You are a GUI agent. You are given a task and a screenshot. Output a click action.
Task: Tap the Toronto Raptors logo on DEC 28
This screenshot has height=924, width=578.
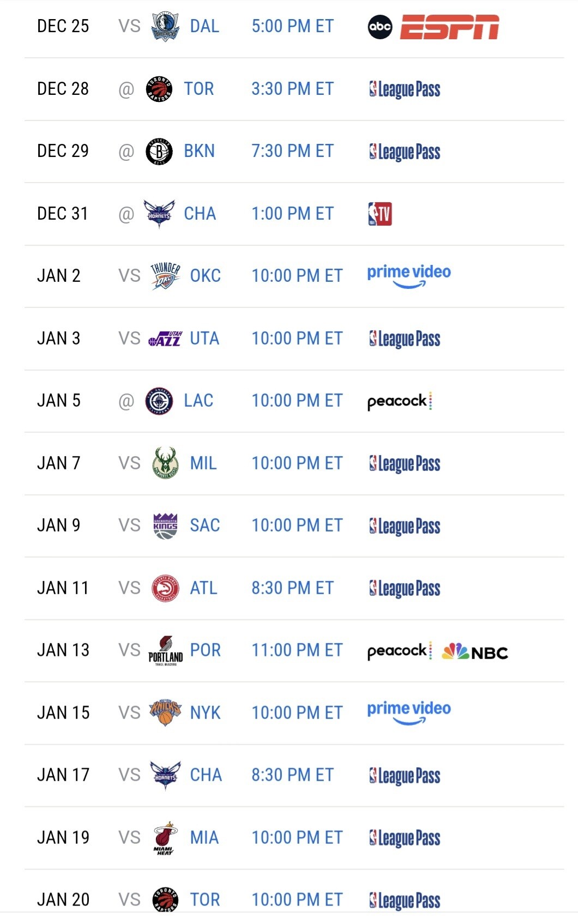(x=159, y=89)
